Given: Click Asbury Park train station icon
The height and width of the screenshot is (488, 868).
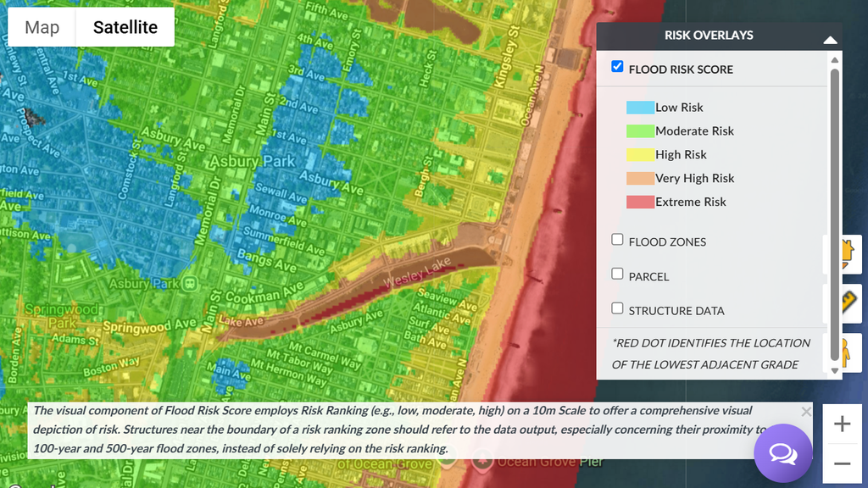Looking at the screenshot, I should (190, 284).
